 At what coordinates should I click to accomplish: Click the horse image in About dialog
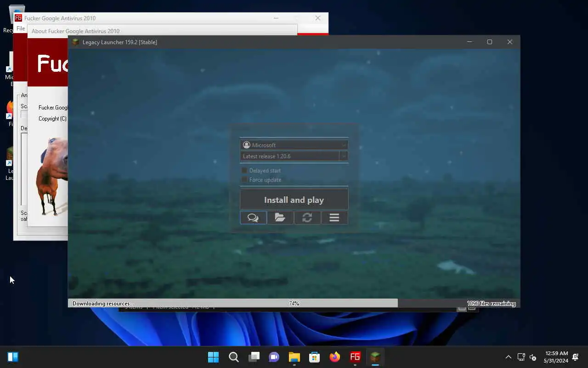click(52, 176)
